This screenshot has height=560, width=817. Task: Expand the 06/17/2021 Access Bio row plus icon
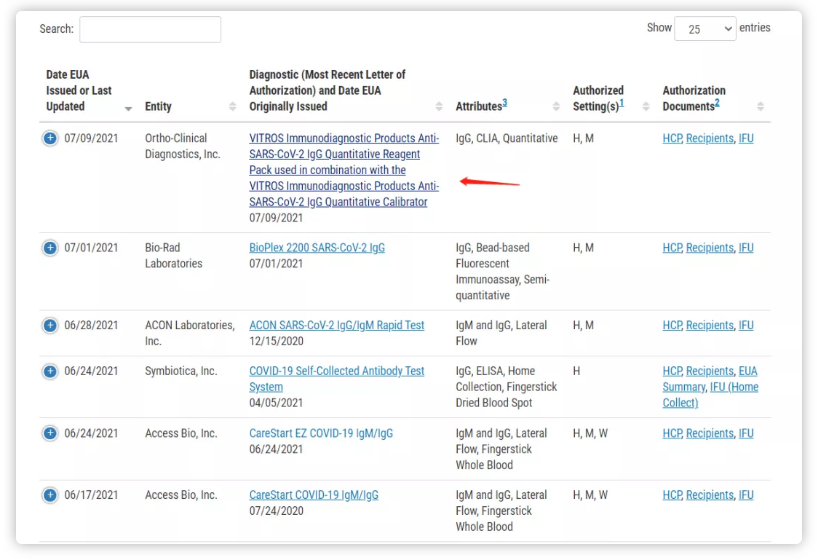pyautogui.click(x=50, y=495)
